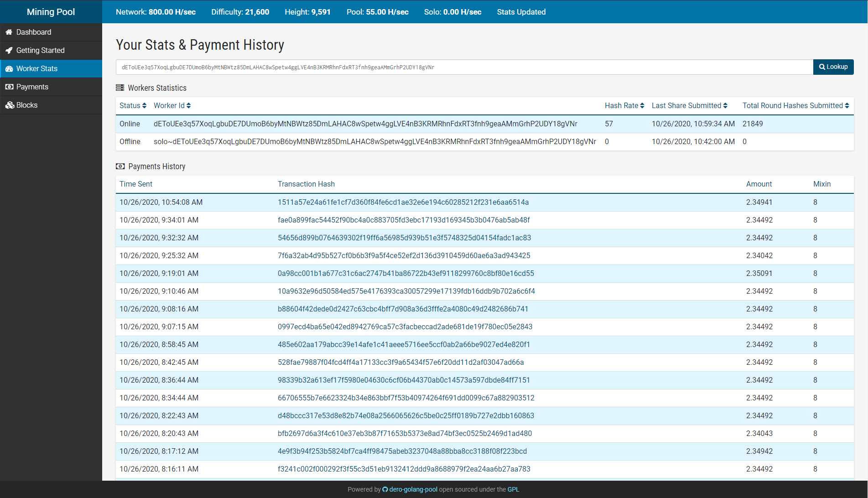The width and height of the screenshot is (868, 498).
Task: Click the Height 9,591 stat
Action: point(307,12)
